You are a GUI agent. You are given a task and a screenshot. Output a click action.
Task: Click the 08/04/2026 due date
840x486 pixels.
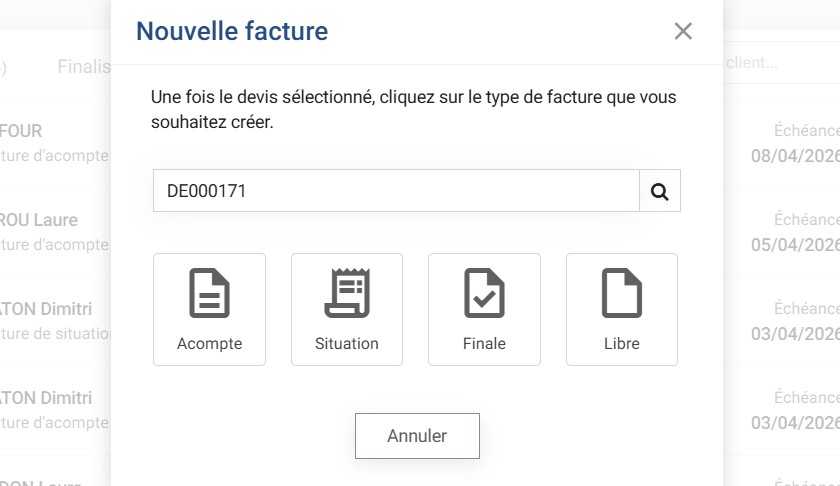point(795,156)
